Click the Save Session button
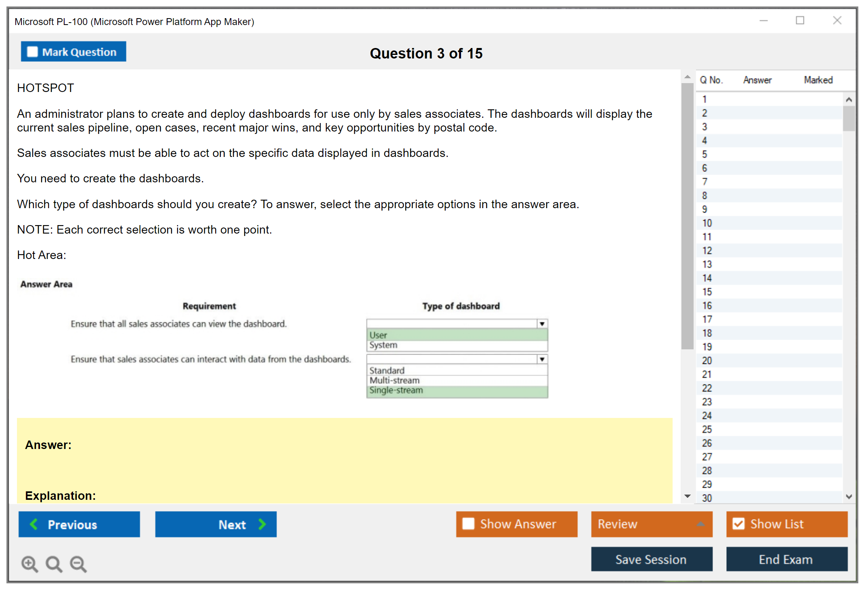Screen dimensions: 868x593 point(651,559)
